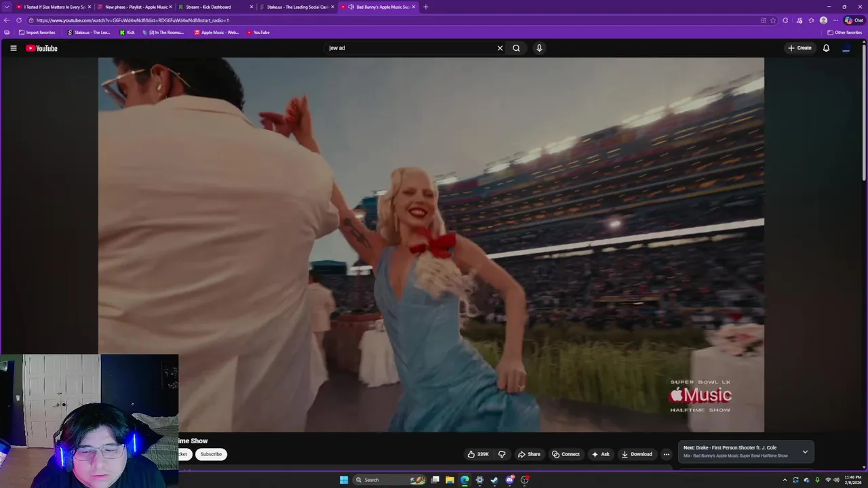
Task: Dislike the video with thumbs down
Action: (502, 454)
